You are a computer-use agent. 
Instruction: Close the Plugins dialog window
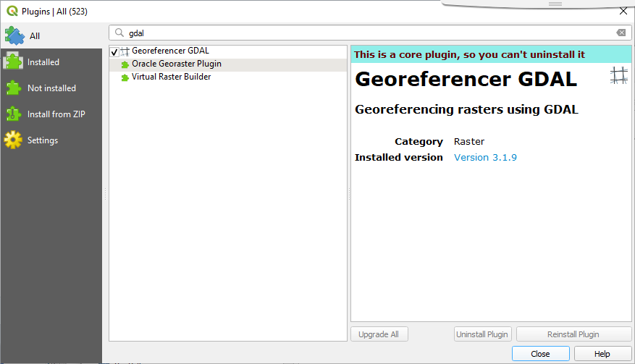click(x=623, y=11)
